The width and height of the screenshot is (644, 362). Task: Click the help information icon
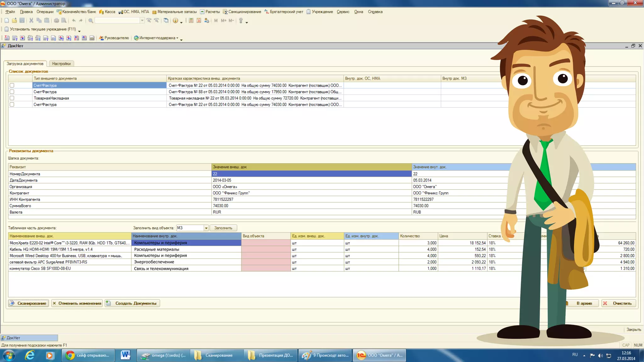(175, 20)
